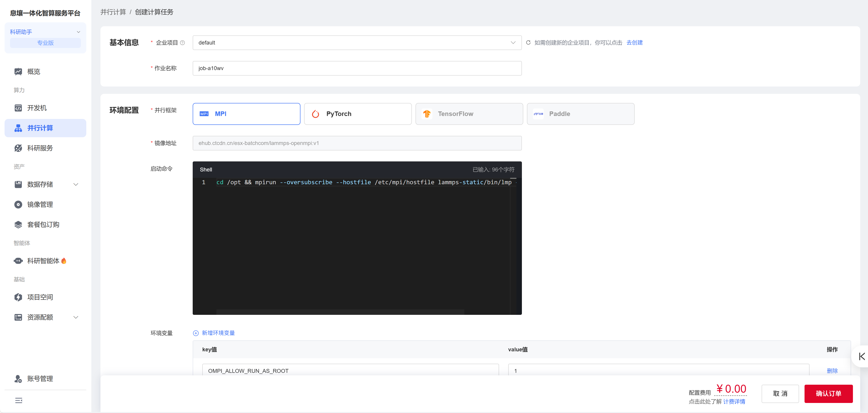
Task: Expand the 数据存储 submenu chevron
Action: [x=76, y=184]
